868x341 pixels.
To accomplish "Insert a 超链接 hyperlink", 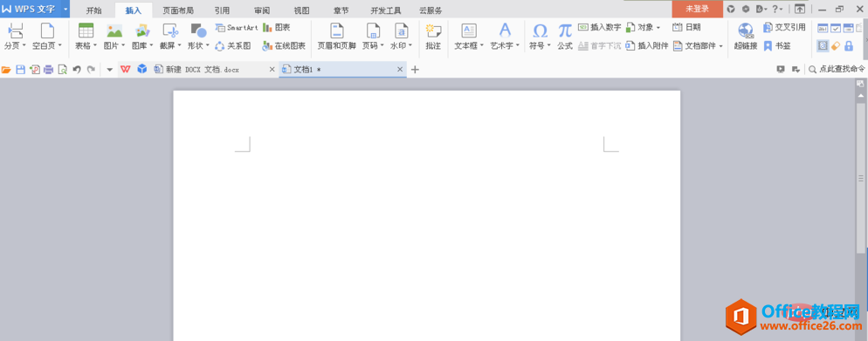I will click(x=746, y=37).
